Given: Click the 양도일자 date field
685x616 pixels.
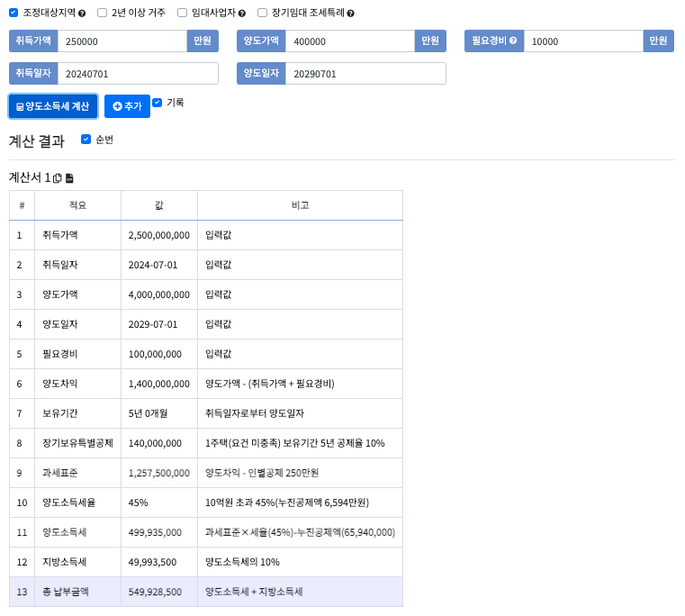Looking at the screenshot, I should pos(365,74).
